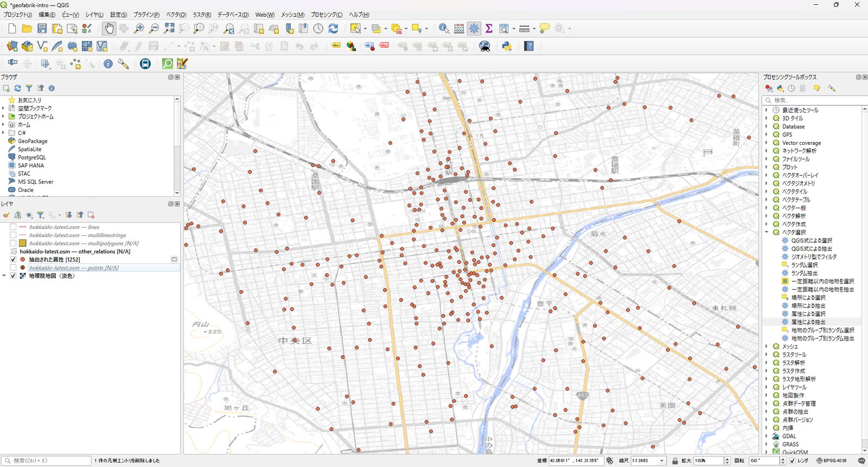Open the ヘルプ menu

(x=359, y=15)
